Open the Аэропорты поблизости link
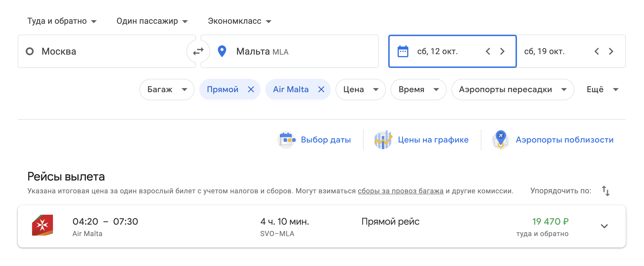Viewport: 644px width, 266px height. coord(564,140)
